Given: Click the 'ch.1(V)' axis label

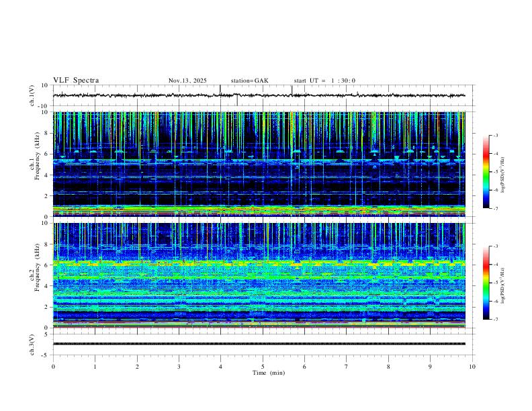Looking at the screenshot, I should (x=32, y=95).
